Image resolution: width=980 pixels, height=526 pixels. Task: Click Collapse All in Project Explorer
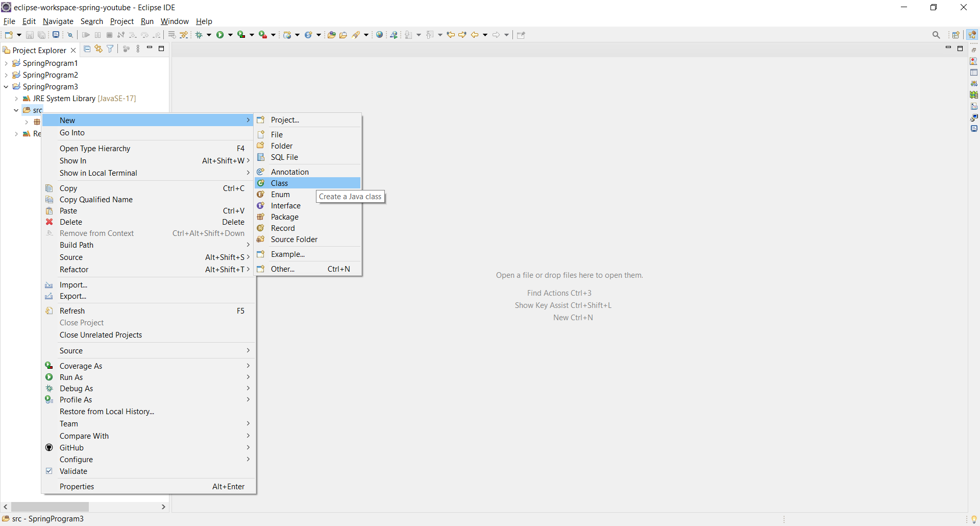pos(87,49)
